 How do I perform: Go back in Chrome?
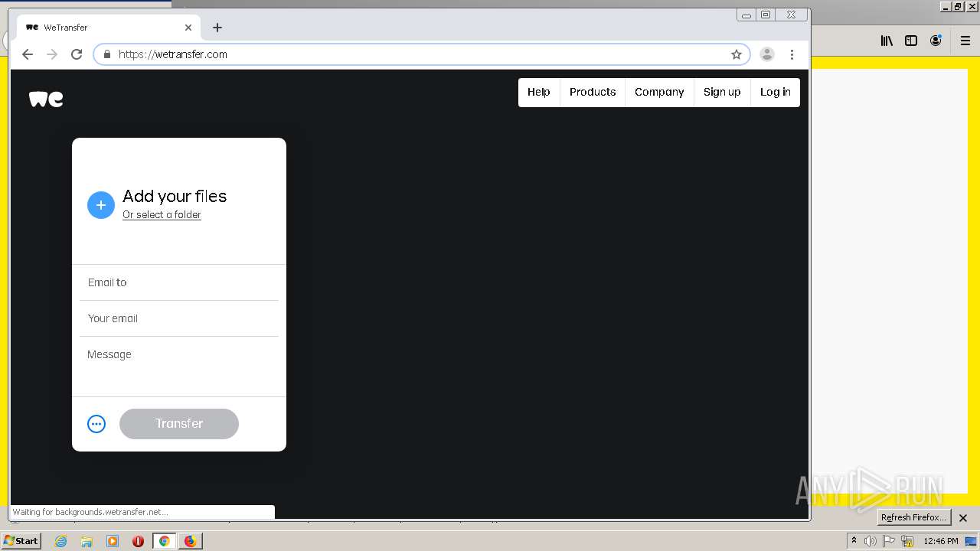[x=28, y=54]
